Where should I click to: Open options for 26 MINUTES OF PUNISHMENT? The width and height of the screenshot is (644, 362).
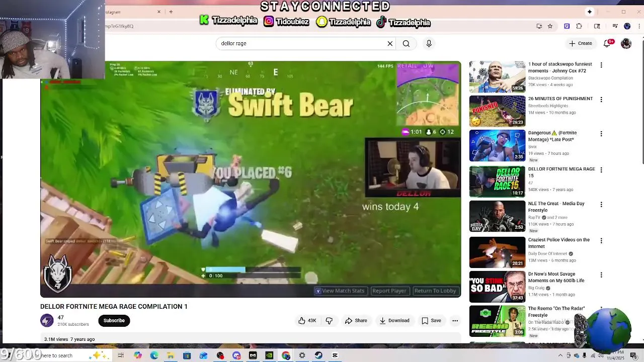(601, 100)
